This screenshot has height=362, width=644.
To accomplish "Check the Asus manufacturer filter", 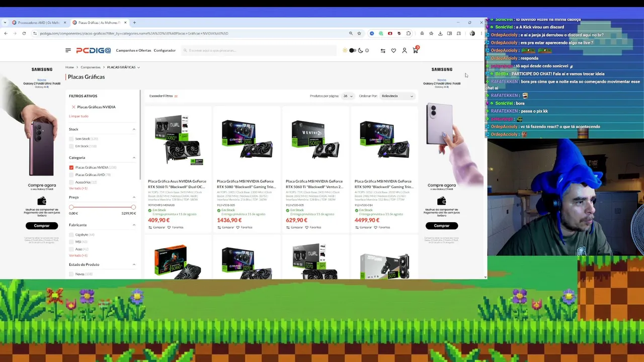I will [x=71, y=249].
